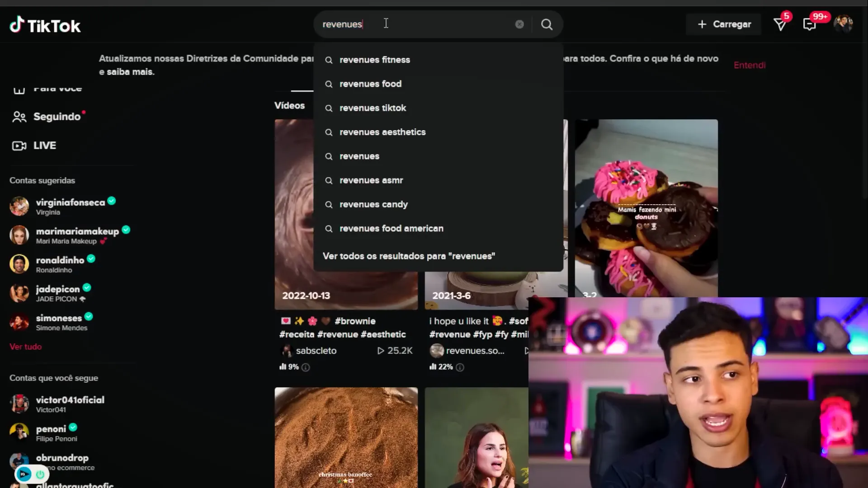The height and width of the screenshot is (488, 868).
Task: Open the video thumbnail of speaking woman
Action: pos(476,437)
